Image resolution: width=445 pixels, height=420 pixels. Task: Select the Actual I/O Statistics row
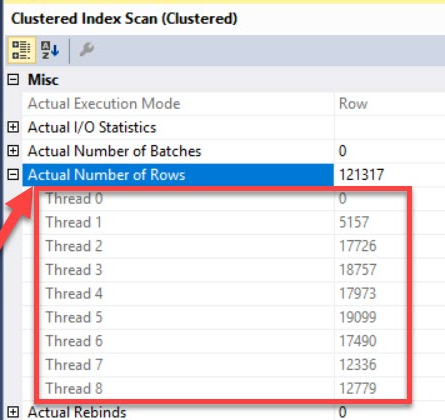234,127
